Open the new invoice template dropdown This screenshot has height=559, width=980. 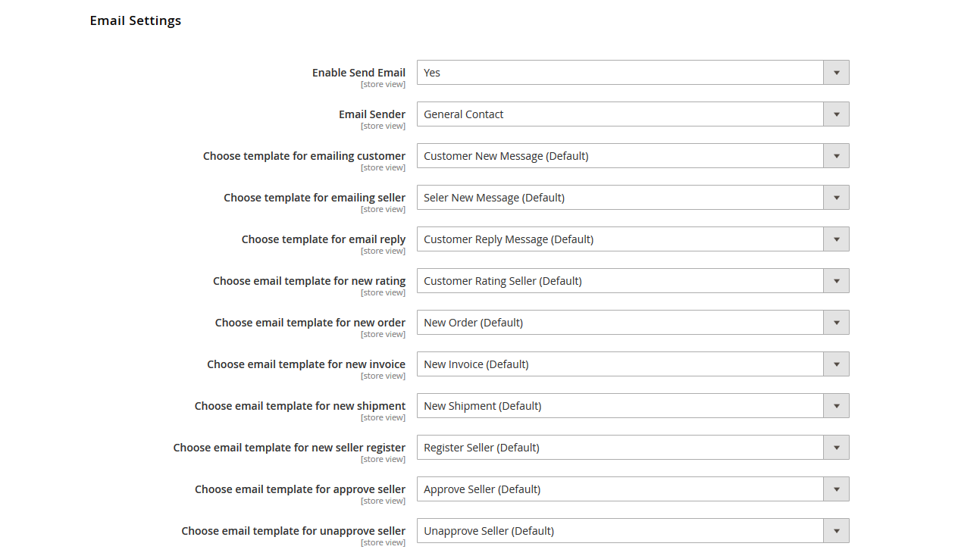(633, 364)
